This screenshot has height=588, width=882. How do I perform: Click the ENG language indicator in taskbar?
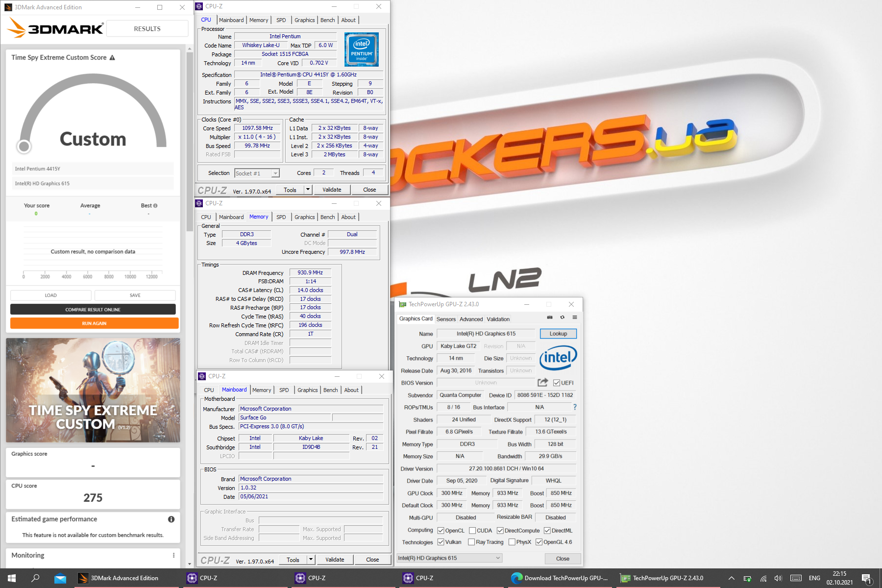[x=814, y=578]
